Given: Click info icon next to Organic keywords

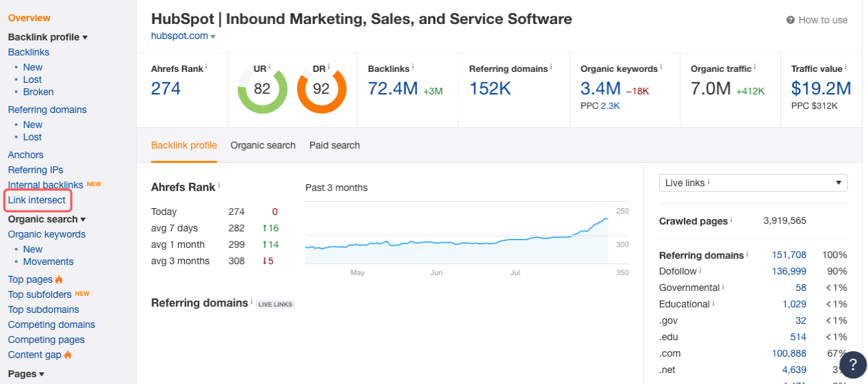Looking at the screenshot, I should pos(661,67).
